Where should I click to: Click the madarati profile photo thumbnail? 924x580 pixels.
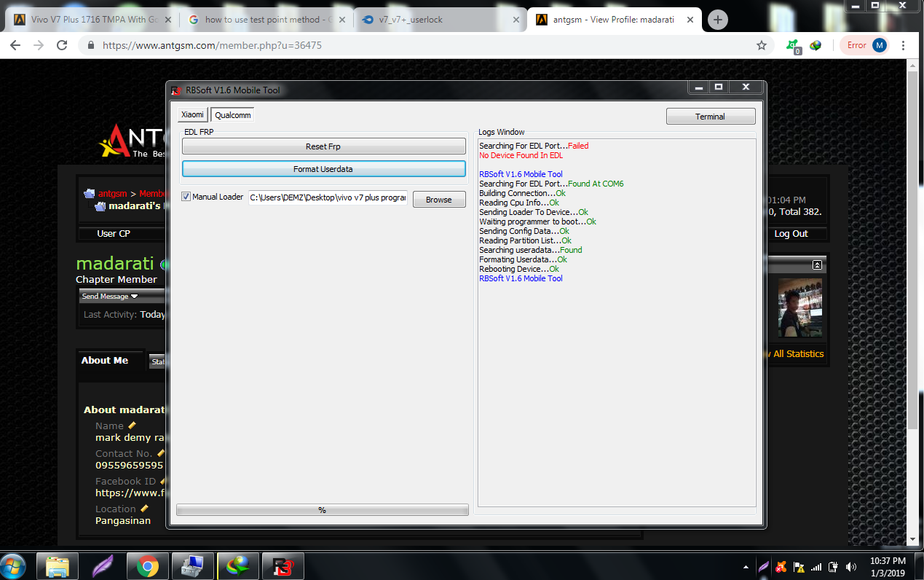(799, 307)
